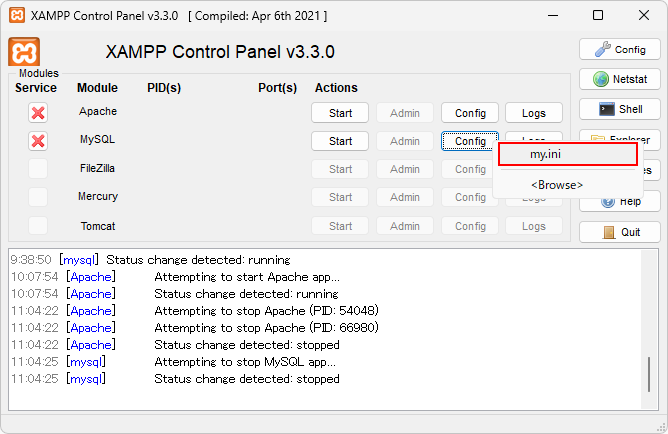Quit the XAMPP Control Panel
This screenshot has height=434, width=668.
(x=620, y=232)
